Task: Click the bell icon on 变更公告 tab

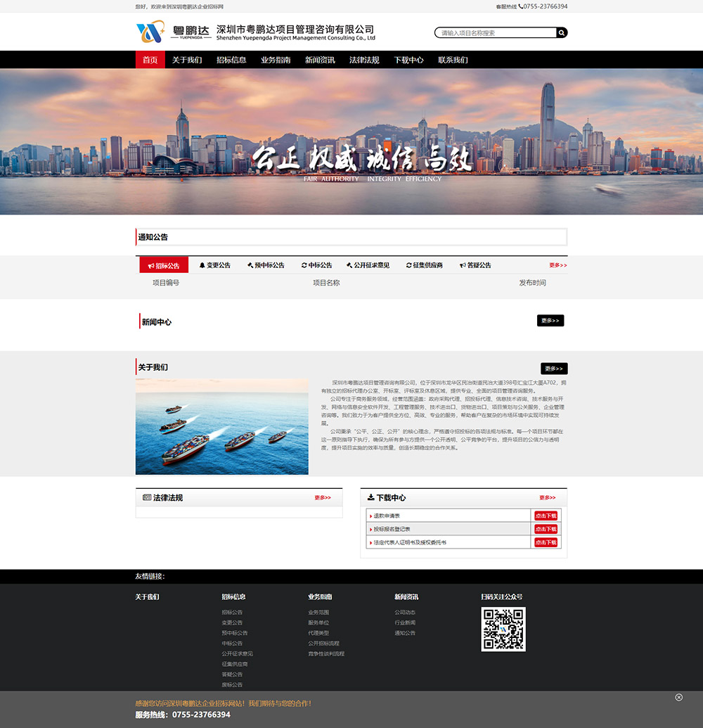Action: click(202, 265)
